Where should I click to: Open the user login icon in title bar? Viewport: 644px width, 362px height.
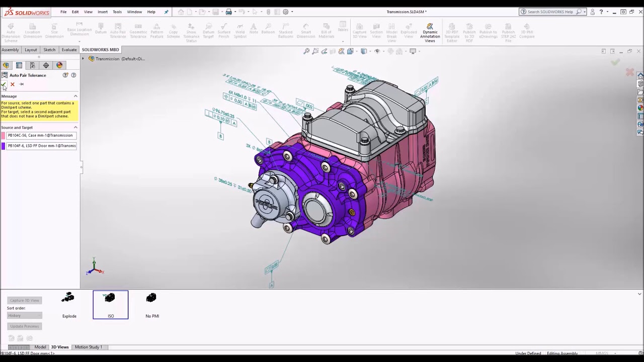click(x=592, y=12)
